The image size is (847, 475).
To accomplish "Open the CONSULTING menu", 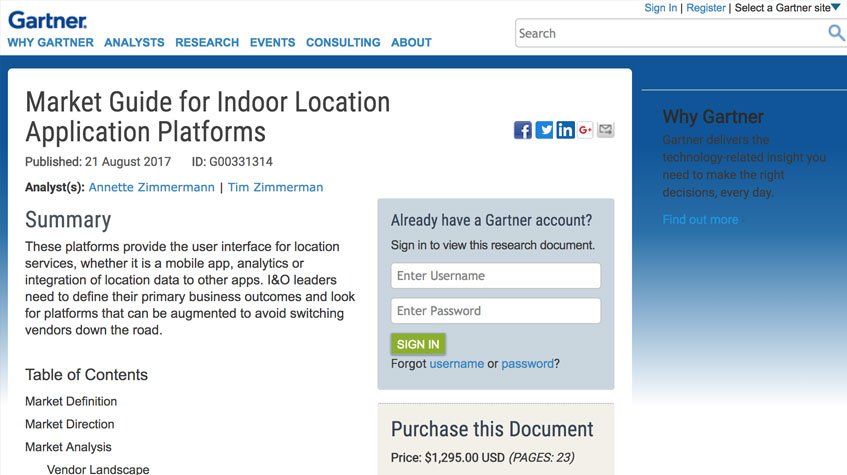I will tap(343, 42).
